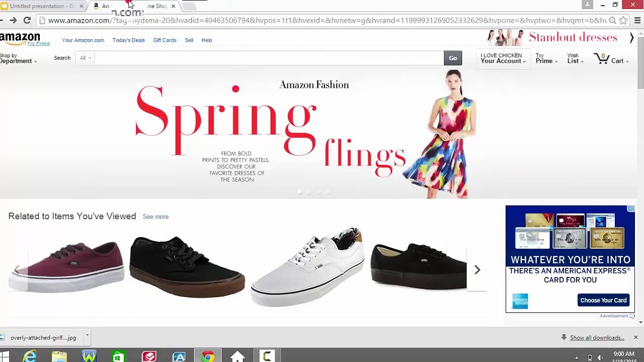Open the Try Prime link under logo
The height and width of the screenshot is (362, 644).
tap(39, 44)
